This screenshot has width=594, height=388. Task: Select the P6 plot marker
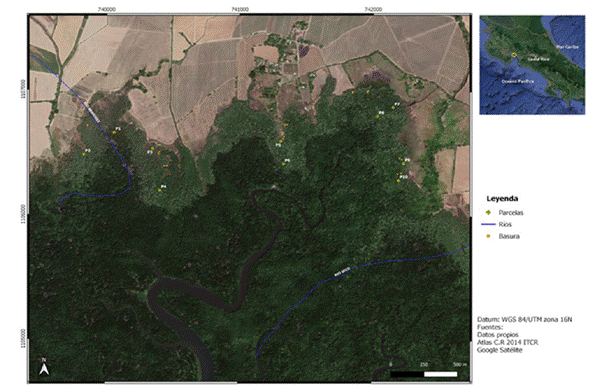click(283, 164)
